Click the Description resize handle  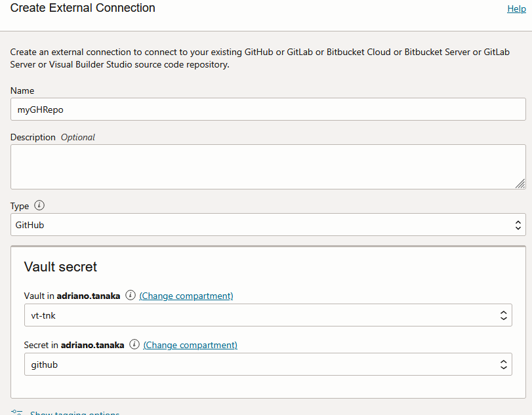coord(520,184)
